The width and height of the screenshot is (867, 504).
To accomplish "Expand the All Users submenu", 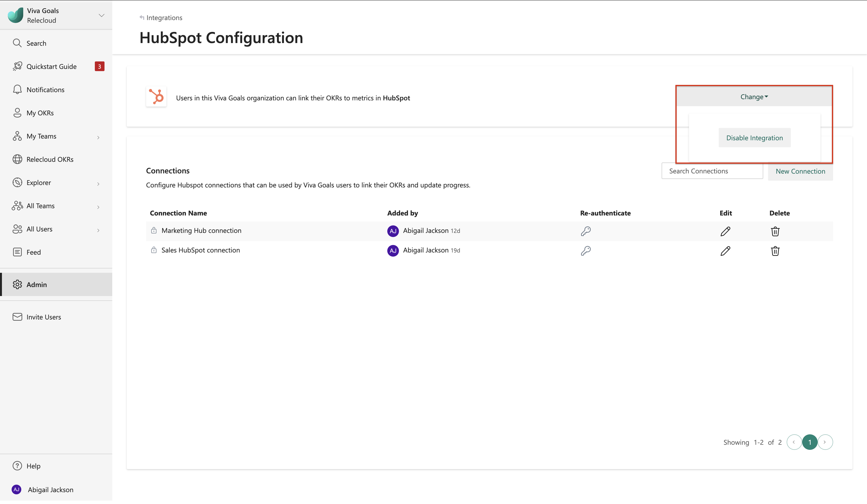I will (98, 230).
